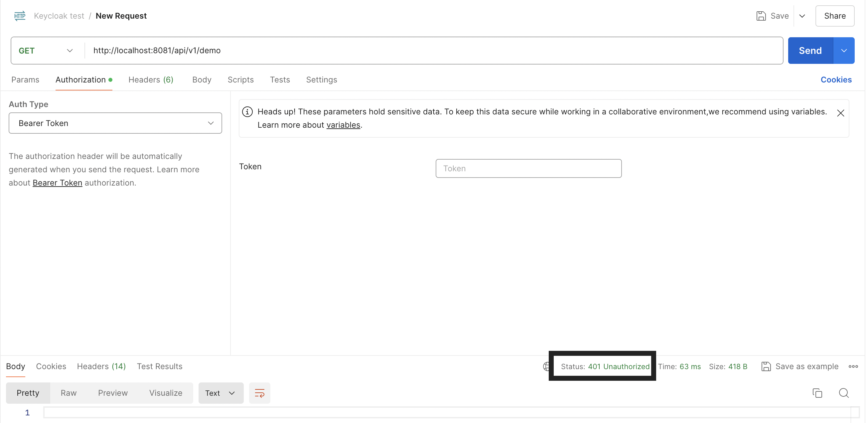Viewport: 868px width, 423px height.
Task: Toggle the line wrap icon
Action: point(259,393)
